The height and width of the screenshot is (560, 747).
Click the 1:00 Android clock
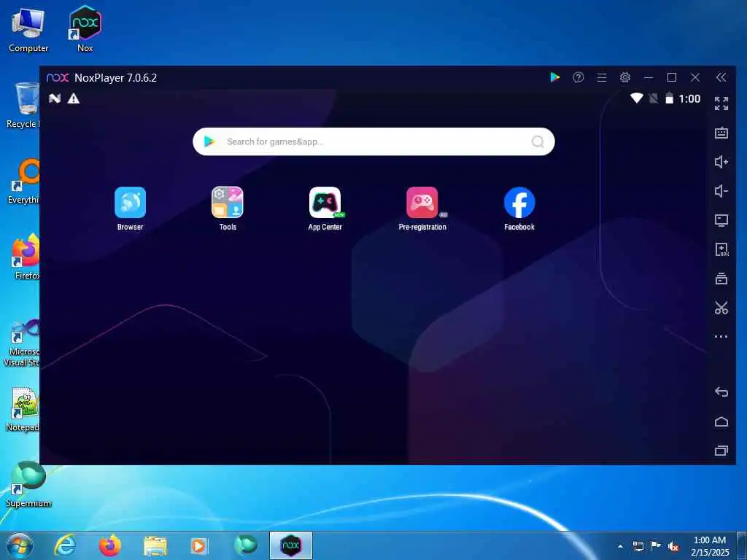[x=689, y=98]
